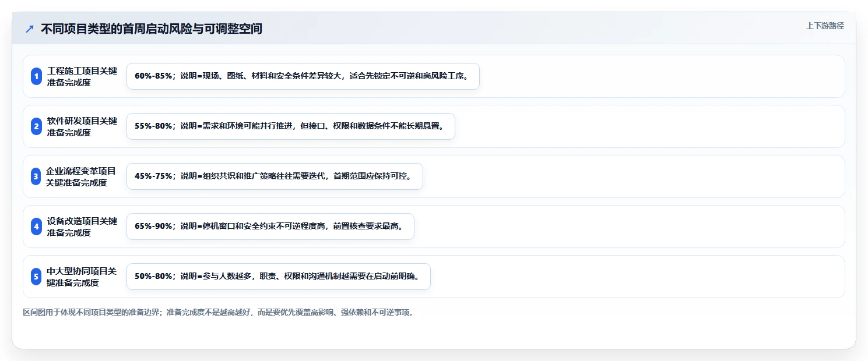
Task: Select the 设备改造项目关键准备完成度 label
Action: point(82,226)
